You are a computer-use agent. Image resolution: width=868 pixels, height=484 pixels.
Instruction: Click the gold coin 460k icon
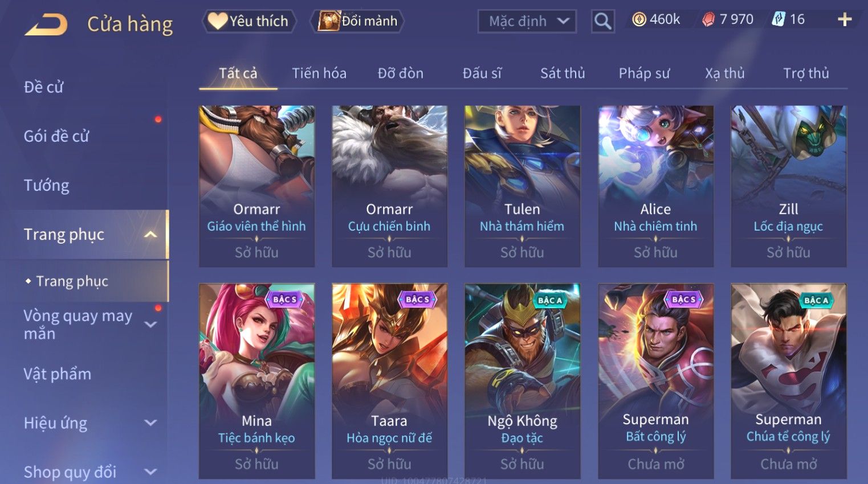(639, 20)
